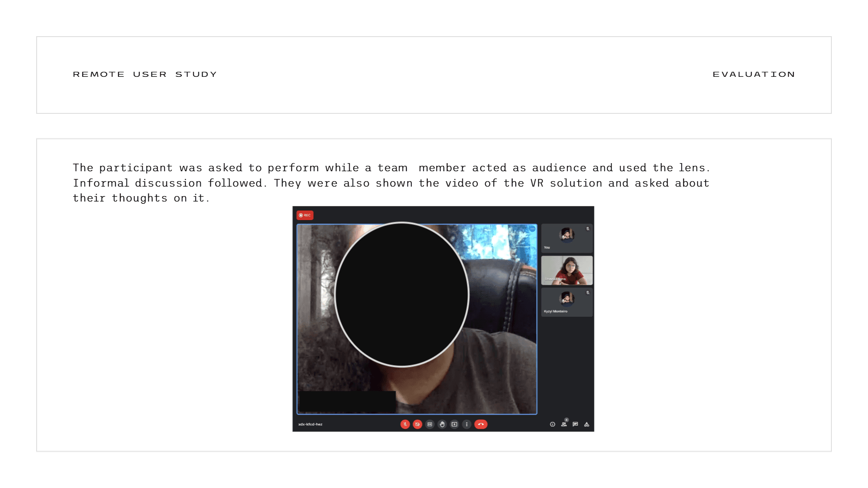Show the participants list people icon
Image resolution: width=868 pixels, height=488 pixels.
pos(564,424)
